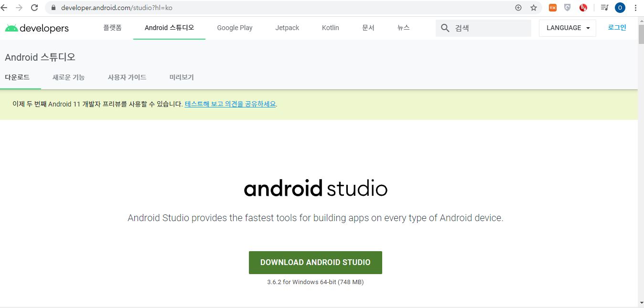
Task: Reload the page with the refresh icon
Action: point(34,8)
